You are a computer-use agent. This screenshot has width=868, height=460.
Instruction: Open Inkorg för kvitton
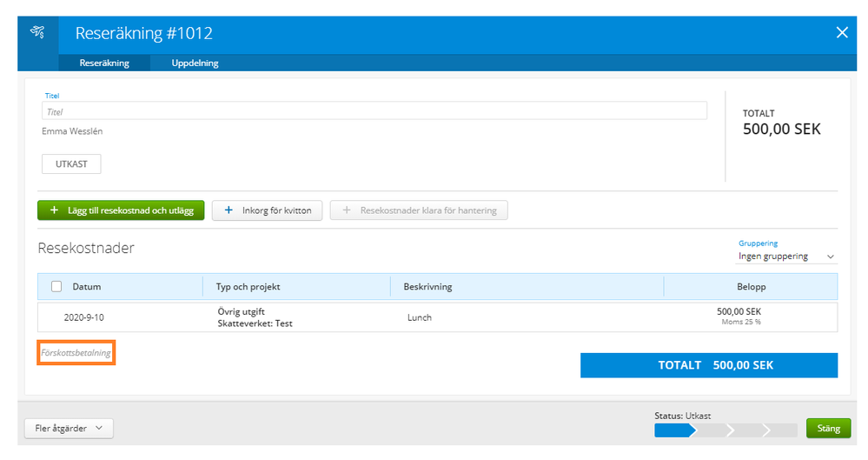click(268, 210)
